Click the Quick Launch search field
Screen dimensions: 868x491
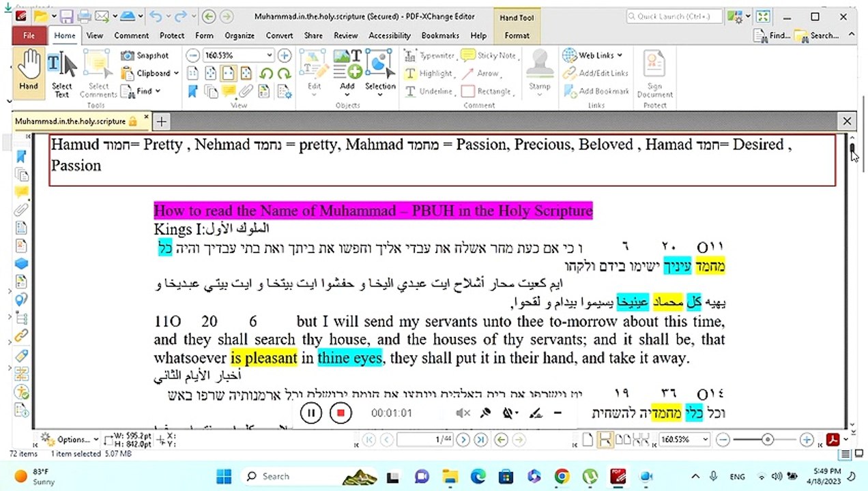pos(674,16)
